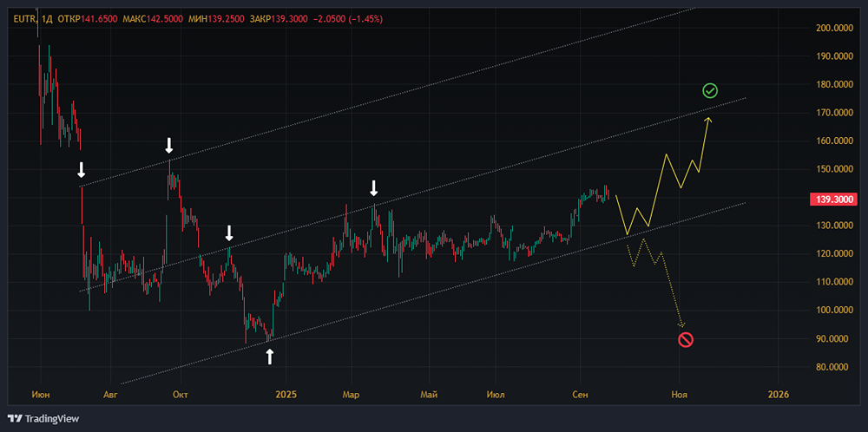Click the Май date label
Screen dimensions: 868x432
pyautogui.click(x=430, y=395)
